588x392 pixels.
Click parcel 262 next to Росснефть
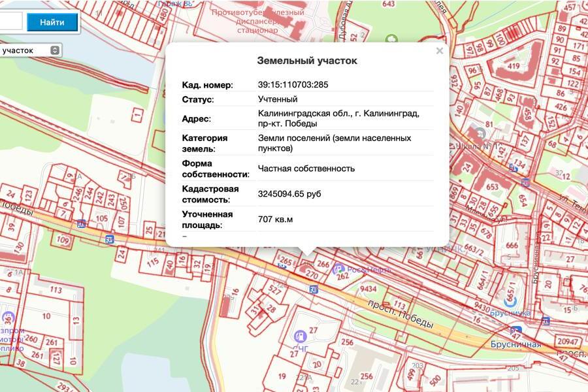click(340, 277)
